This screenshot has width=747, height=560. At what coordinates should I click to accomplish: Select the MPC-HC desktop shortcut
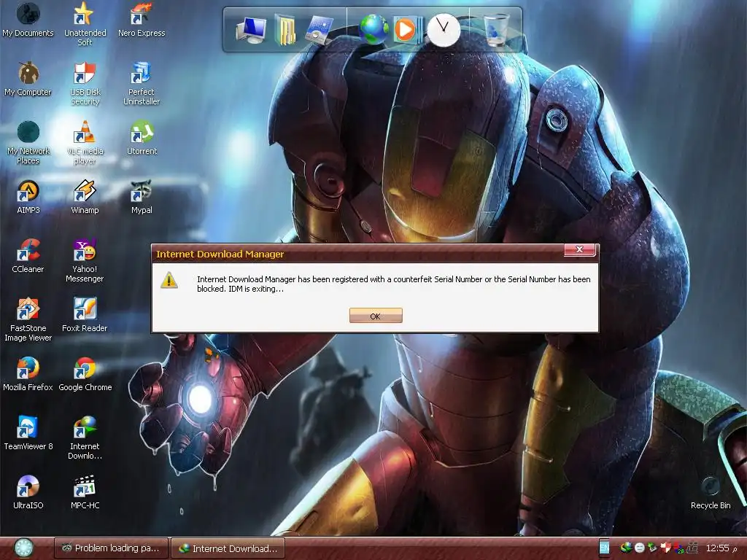(85, 492)
